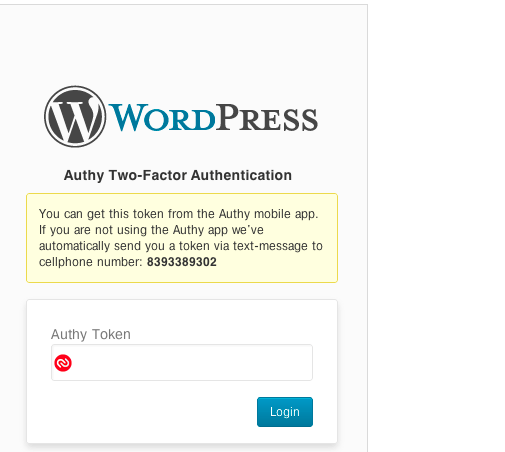Select the Authy Two-Factor Authentication heading

click(178, 175)
